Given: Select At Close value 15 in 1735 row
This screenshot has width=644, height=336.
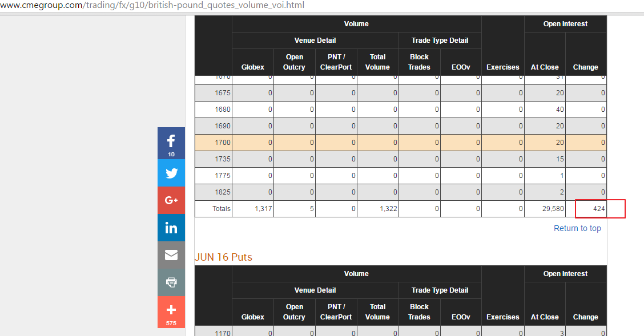Looking at the screenshot, I should (560, 159).
